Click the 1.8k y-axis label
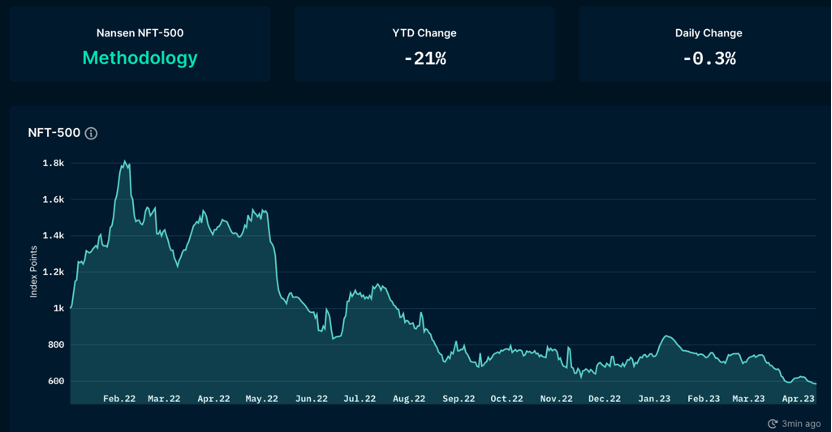The height and width of the screenshot is (432, 832). [53, 163]
